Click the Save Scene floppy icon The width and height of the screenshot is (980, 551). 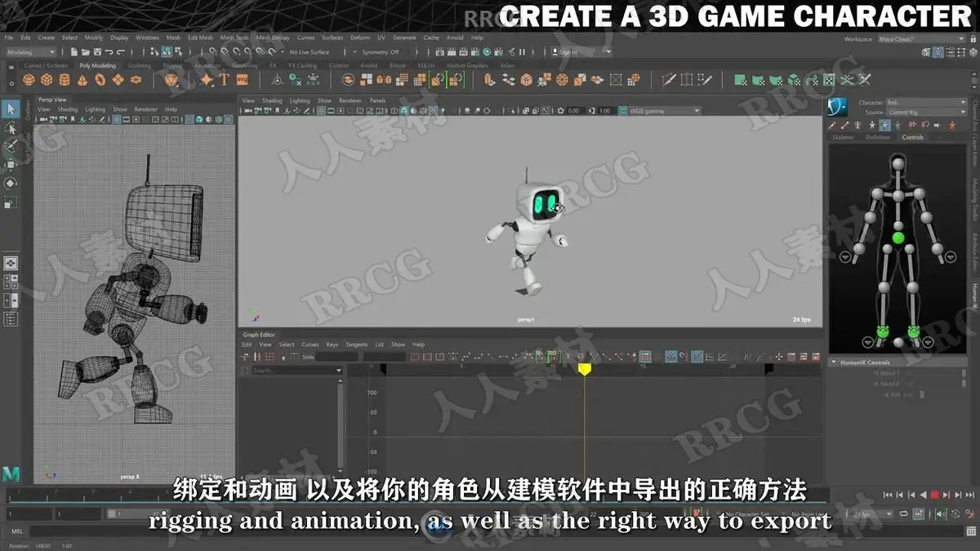[x=98, y=52]
